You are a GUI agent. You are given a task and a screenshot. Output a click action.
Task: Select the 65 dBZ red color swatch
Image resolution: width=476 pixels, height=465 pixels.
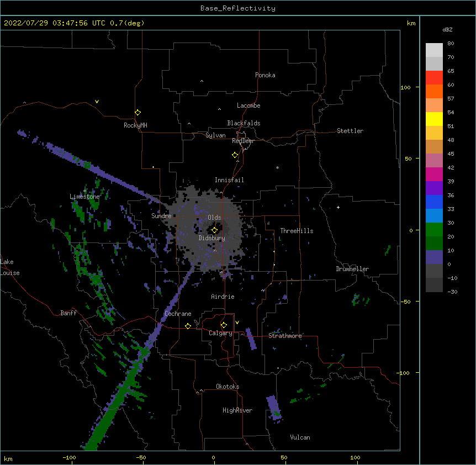coord(434,77)
